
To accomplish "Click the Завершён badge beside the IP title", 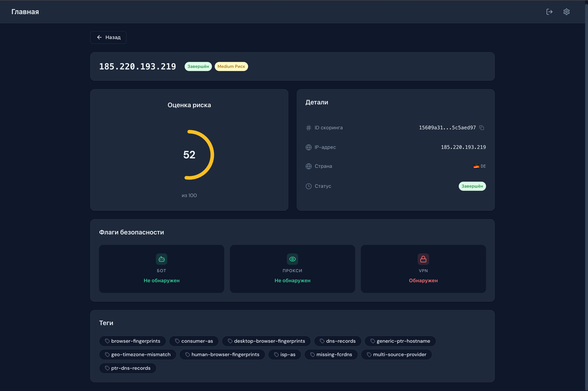I will point(198,66).
